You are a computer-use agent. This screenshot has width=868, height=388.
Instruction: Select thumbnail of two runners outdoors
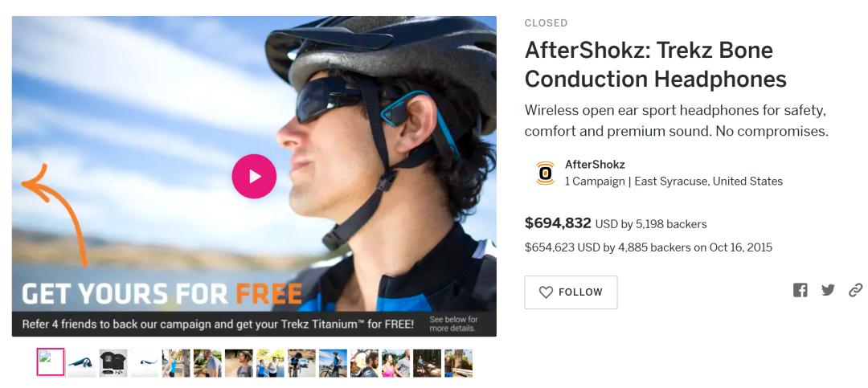(270, 363)
